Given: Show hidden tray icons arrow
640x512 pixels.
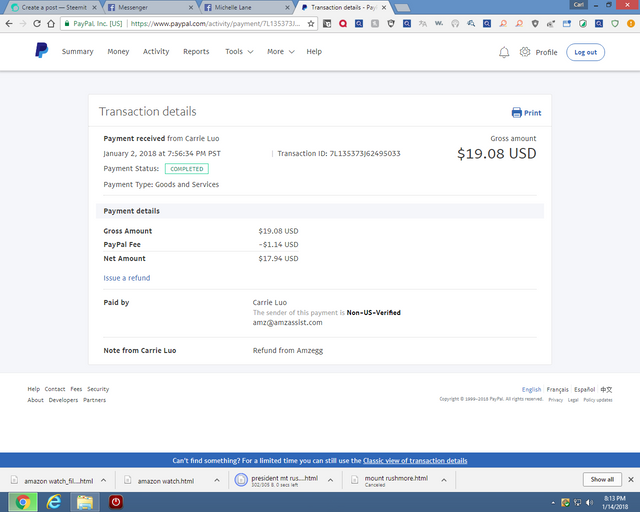Looking at the screenshot, I should click(x=553, y=503).
